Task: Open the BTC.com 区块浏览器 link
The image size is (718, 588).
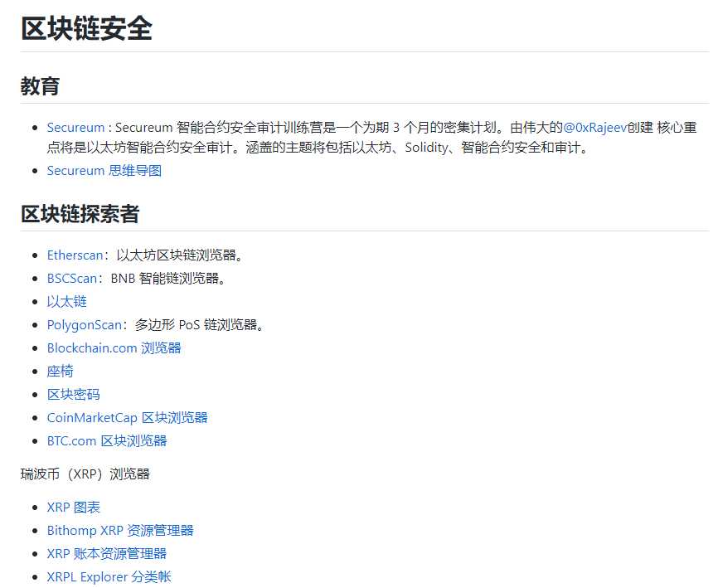Action: click(x=107, y=441)
